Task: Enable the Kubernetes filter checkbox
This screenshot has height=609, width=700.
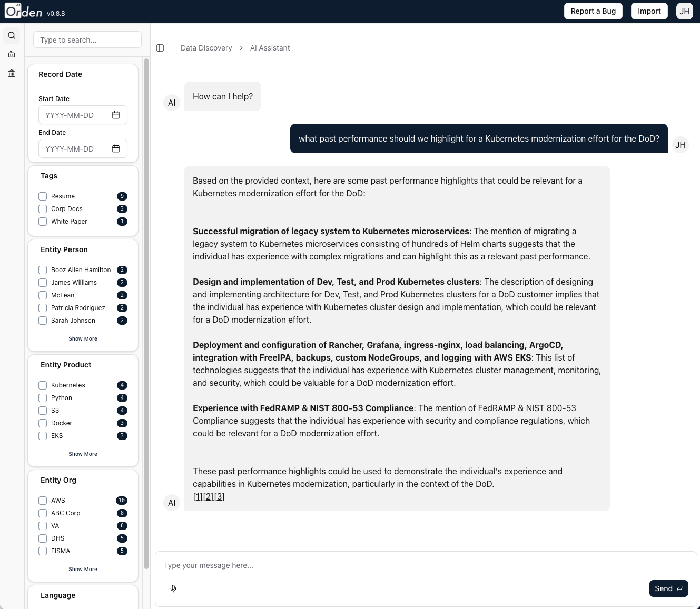Action: [43, 385]
